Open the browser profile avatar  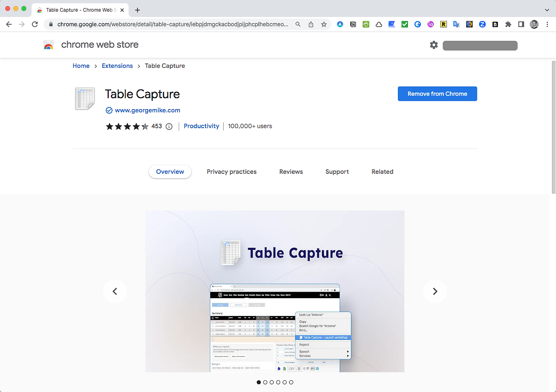click(534, 24)
